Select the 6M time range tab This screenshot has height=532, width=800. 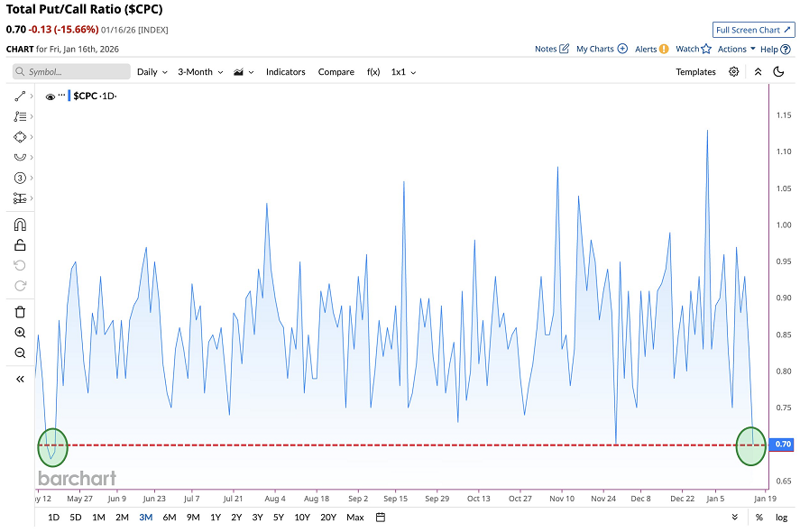click(170, 518)
